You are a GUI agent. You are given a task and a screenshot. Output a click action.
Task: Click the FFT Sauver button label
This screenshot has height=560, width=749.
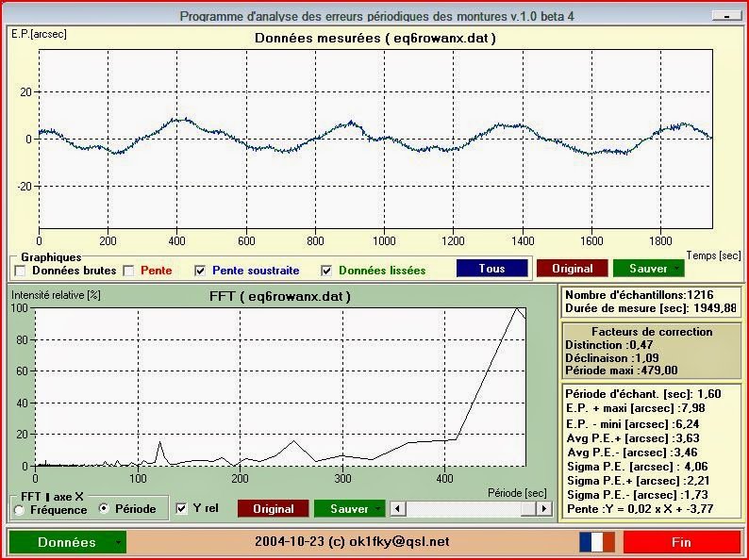349,509
